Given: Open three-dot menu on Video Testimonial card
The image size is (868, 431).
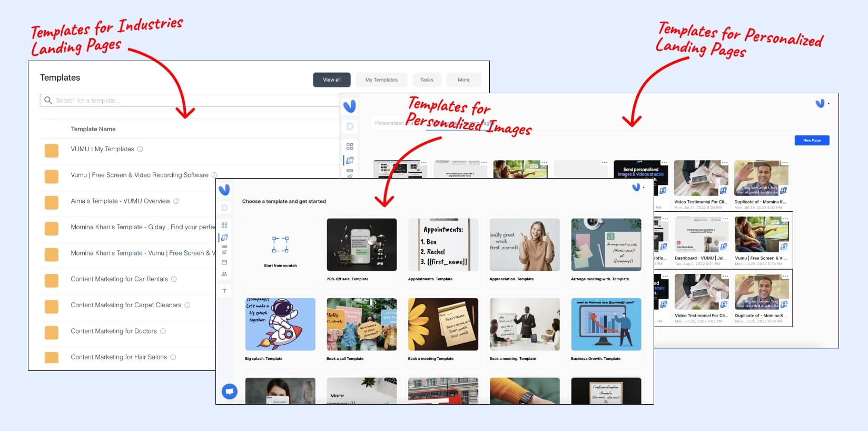Looking at the screenshot, I should (x=725, y=163).
